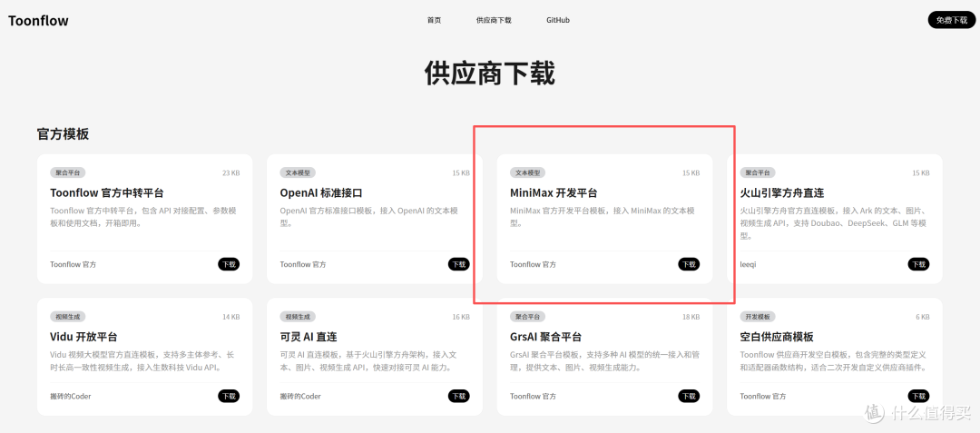980x433 pixels.
Task: Click 聚合平台 tag on GrsAI card
Action: 527,317
